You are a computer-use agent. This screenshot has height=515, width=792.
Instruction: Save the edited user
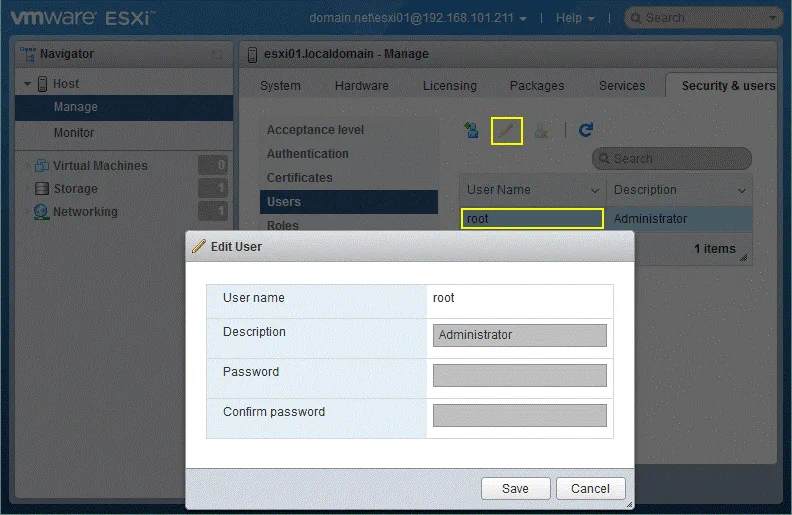(515, 488)
